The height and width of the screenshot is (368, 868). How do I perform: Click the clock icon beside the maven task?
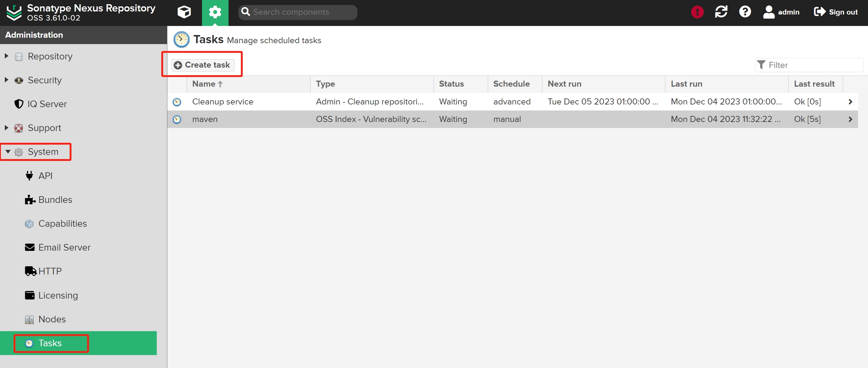tap(177, 119)
